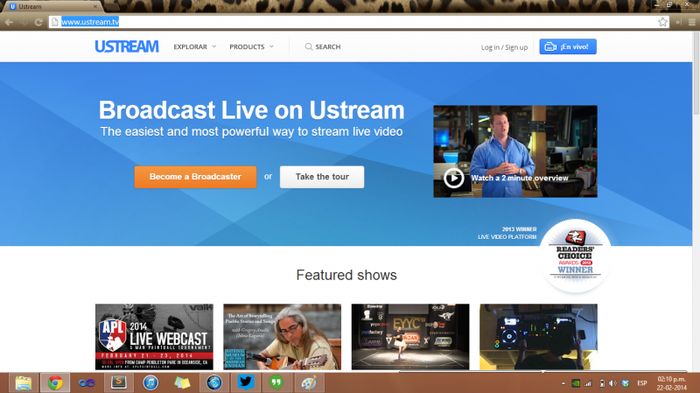Open the Chrome menu icon
Screen dimensions: 700x393
(x=692, y=22)
